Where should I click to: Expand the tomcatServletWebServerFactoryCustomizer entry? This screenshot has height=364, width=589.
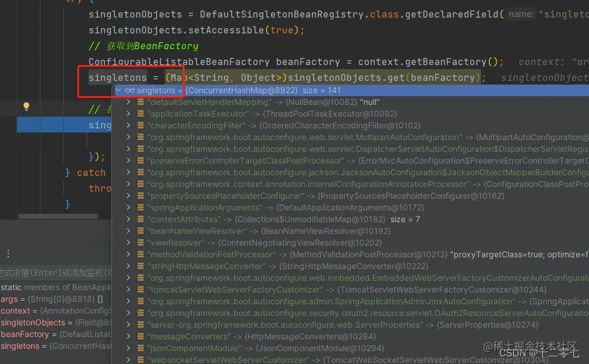(128, 290)
